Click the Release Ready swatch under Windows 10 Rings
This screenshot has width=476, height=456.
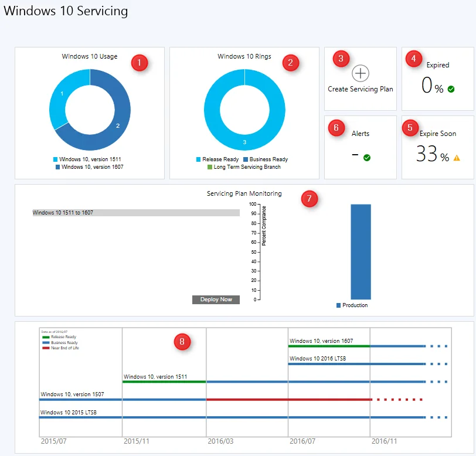[x=199, y=159]
